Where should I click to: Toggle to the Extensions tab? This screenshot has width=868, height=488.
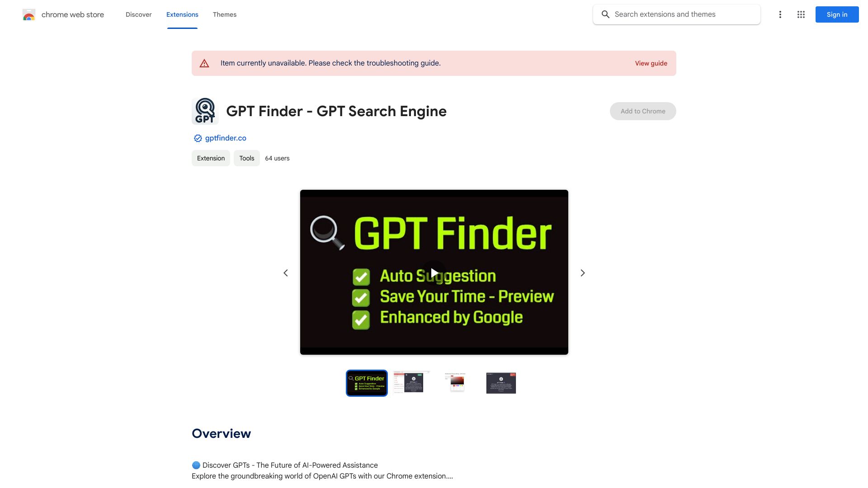[x=183, y=14]
